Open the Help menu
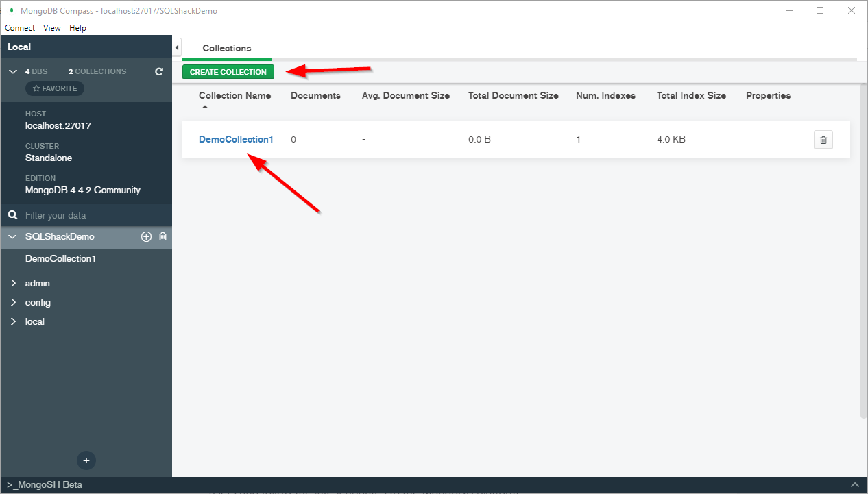 (77, 28)
